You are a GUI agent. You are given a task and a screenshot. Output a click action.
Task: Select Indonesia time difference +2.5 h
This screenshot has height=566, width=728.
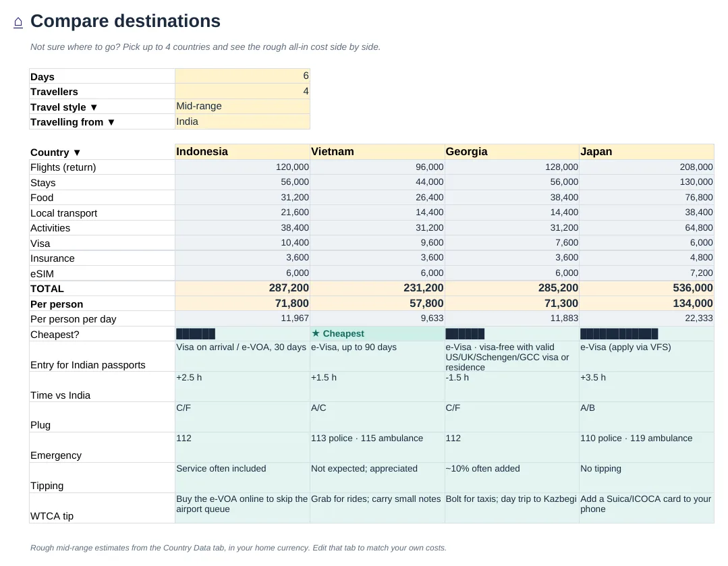coord(242,387)
